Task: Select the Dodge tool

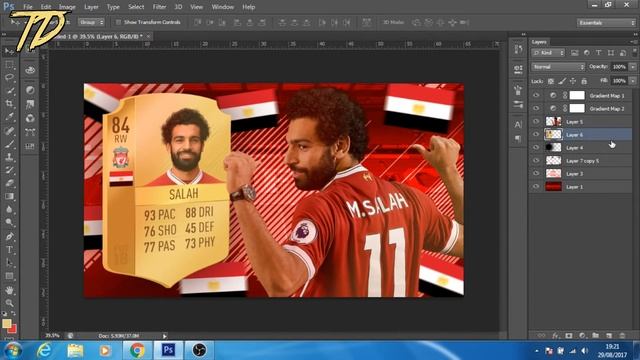Action: click(9, 222)
